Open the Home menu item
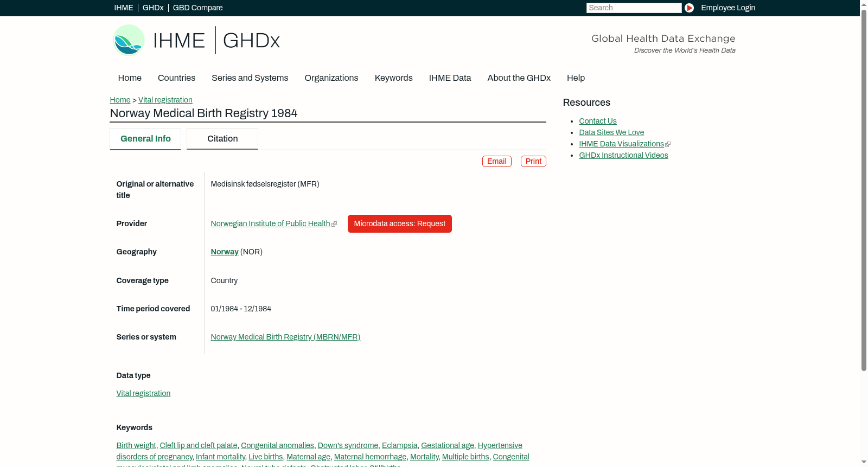Image resolution: width=868 pixels, height=467 pixels. point(130,78)
